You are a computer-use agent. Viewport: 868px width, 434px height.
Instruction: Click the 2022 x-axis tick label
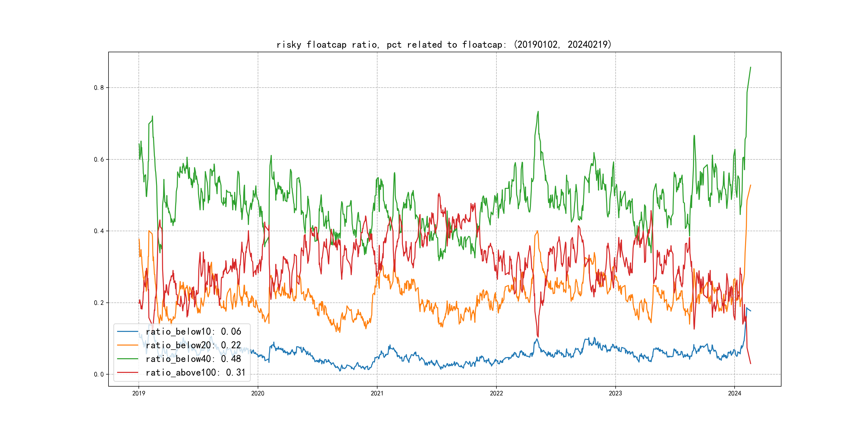[496, 393]
